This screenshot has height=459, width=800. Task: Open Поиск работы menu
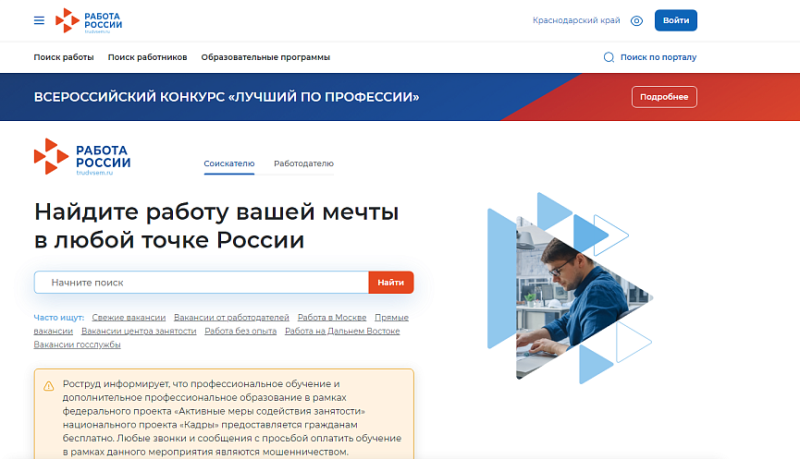tap(64, 57)
